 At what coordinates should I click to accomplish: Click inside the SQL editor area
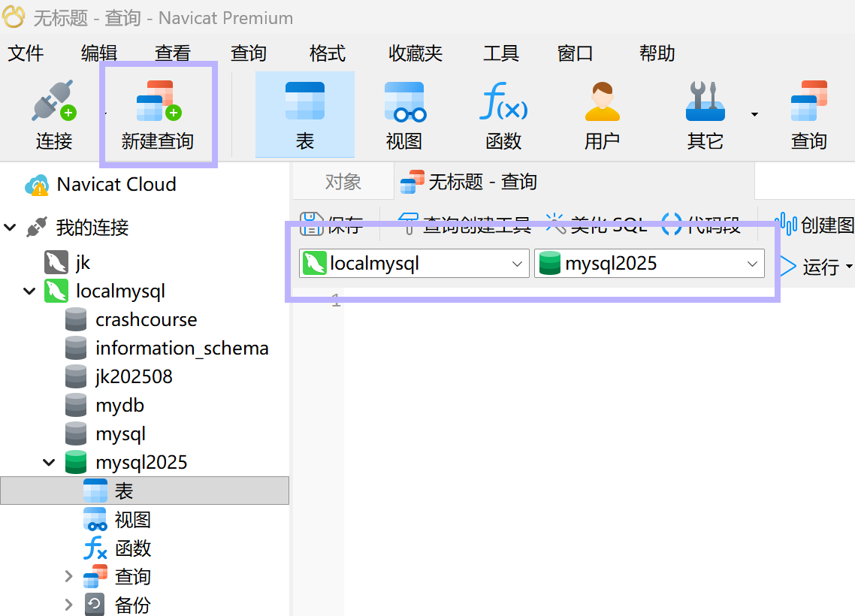click(599, 452)
